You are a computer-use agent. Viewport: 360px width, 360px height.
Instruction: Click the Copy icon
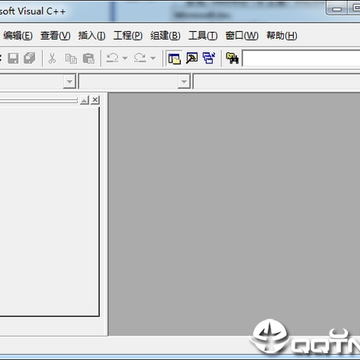click(x=71, y=58)
